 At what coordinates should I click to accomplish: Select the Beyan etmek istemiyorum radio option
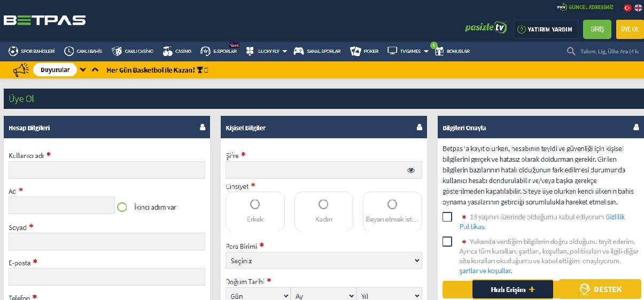392,204
